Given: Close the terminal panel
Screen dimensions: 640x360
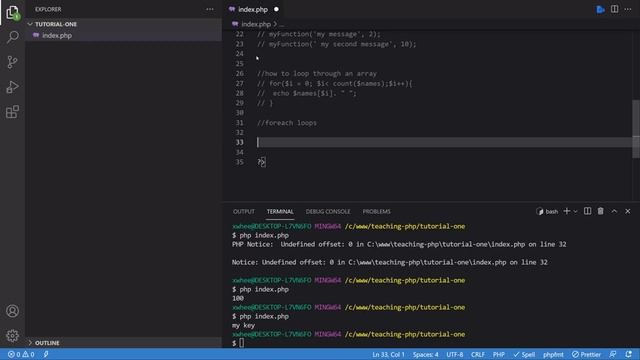Looking at the screenshot, I should click(628, 211).
